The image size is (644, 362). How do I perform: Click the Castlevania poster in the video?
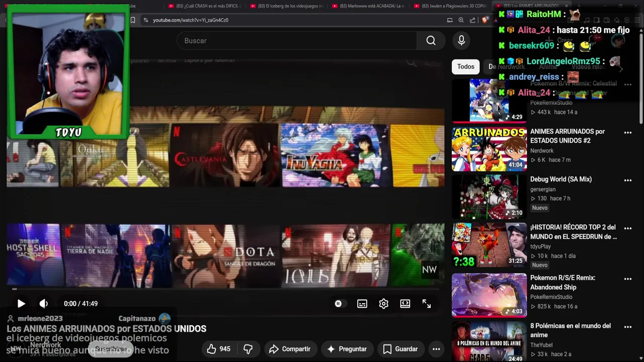(224, 155)
